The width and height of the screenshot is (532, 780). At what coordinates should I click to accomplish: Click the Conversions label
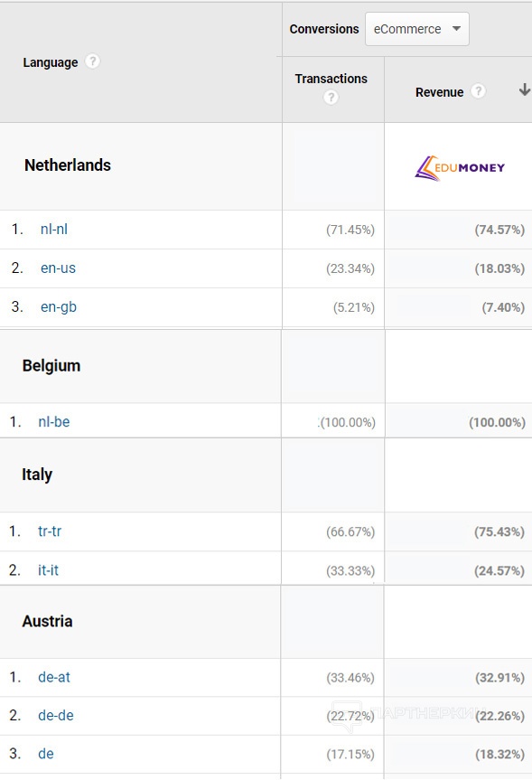pos(324,29)
